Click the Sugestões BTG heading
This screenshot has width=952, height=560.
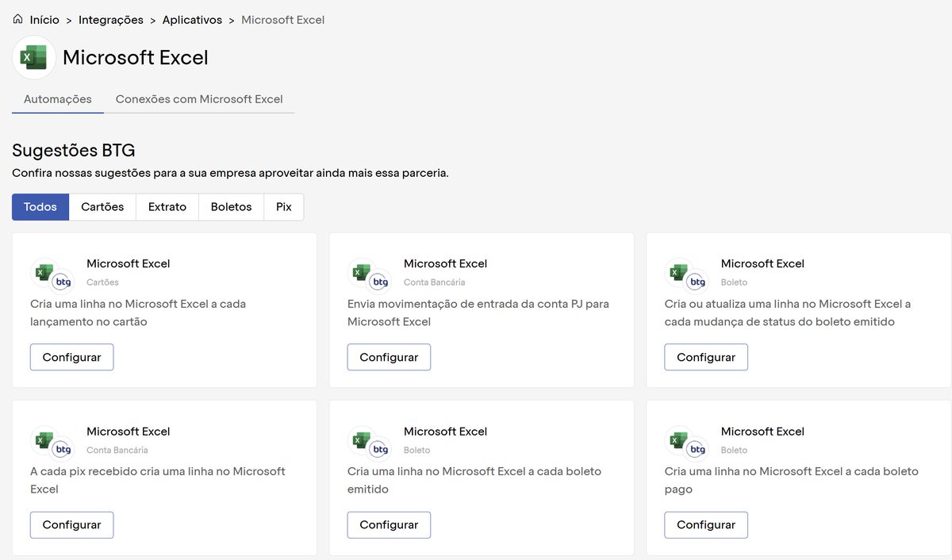74,151
